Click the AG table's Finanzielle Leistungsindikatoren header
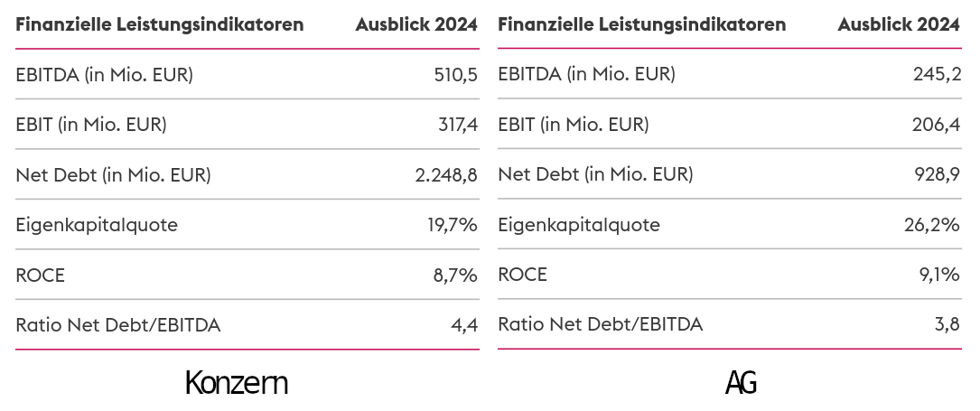This screenshot has height=411, width=980. [x=641, y=25]
